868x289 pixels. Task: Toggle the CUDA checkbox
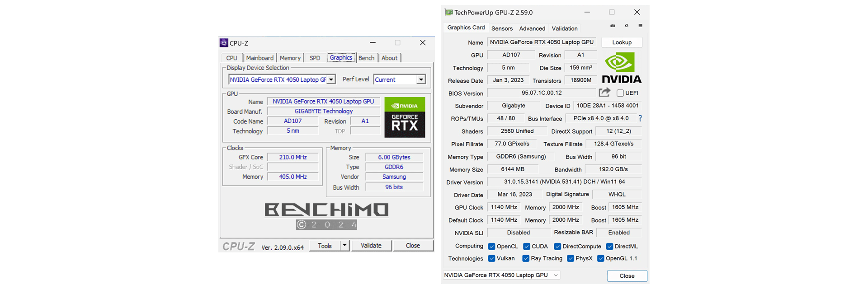coord(526,247)
